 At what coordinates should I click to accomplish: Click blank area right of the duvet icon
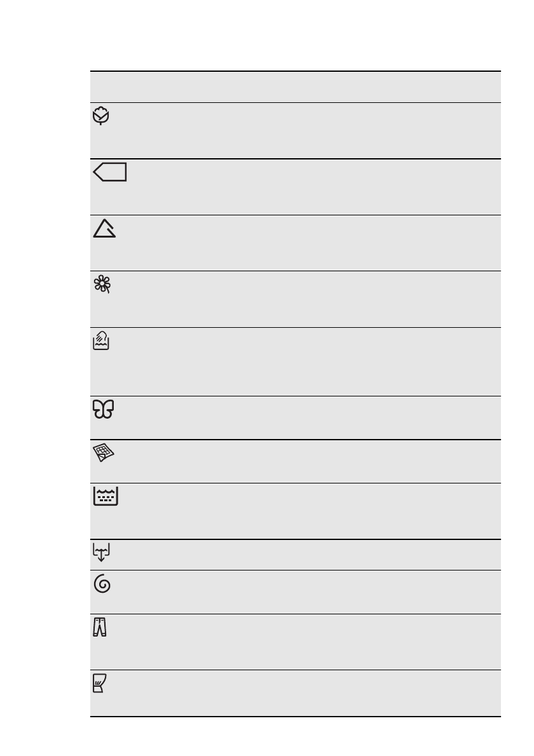[305, 461]
